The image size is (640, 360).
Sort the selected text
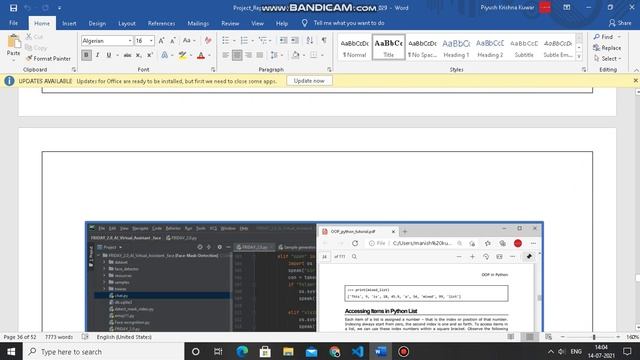tap(310, 40)
